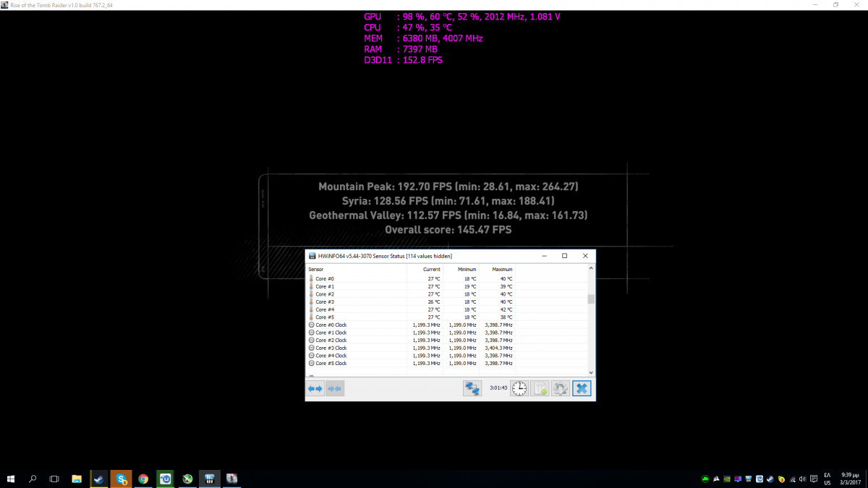Click the HWiNFO expand columns blue arrows button
The width and height of the screenshot is (868, 488).
[x=315, y=388]
